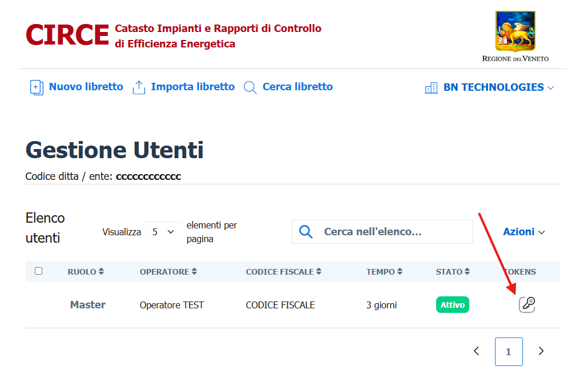Click the search magnifier in Cerca nell'elenco
The width and height of the screenshot is (588, 374).
(306, 232)
